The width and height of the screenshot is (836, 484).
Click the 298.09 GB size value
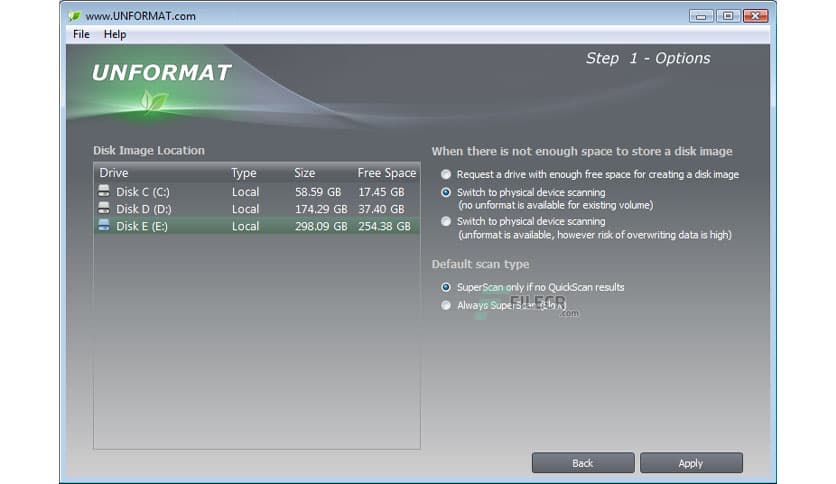click(x=321, y=226)
